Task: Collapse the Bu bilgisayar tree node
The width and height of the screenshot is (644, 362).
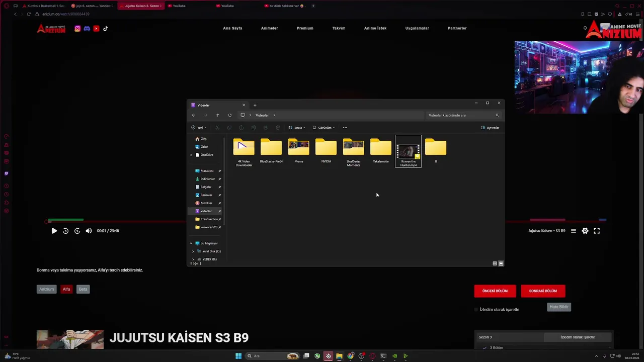Action: click(191, 243)
